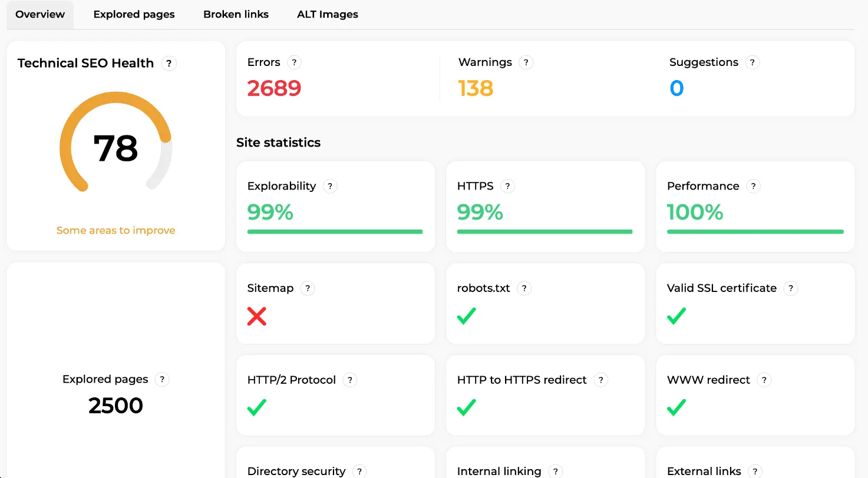
Task: Click the robots.txt help icon
Action: (524, 288)
